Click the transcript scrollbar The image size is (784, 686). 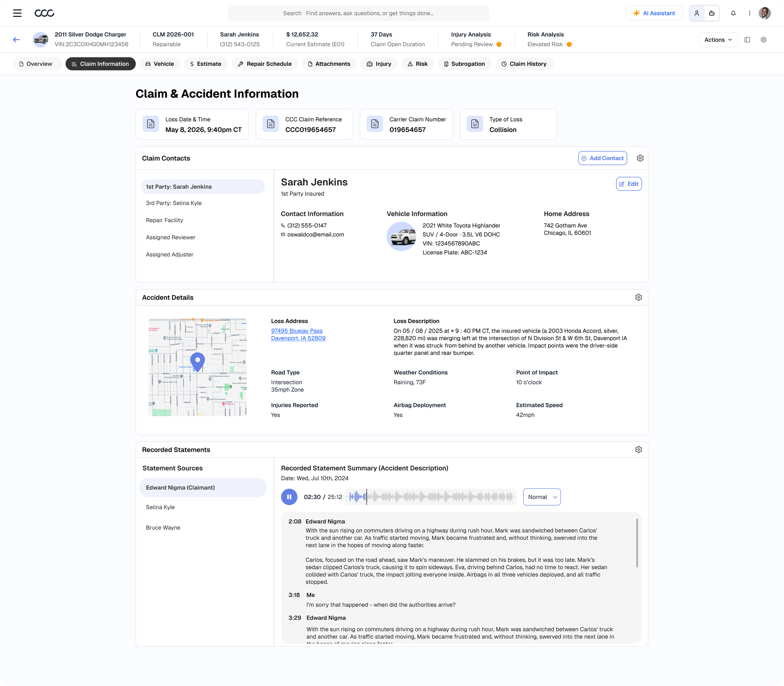637,543
